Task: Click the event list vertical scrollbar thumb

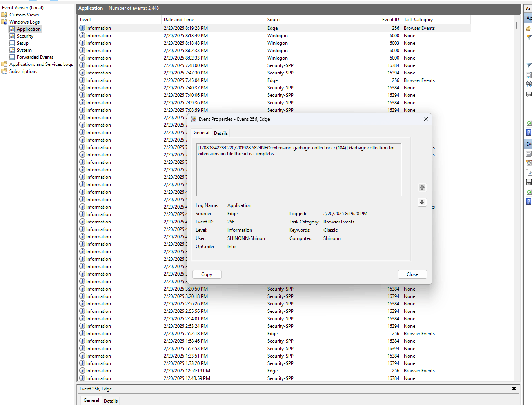Action: point(517,25)
